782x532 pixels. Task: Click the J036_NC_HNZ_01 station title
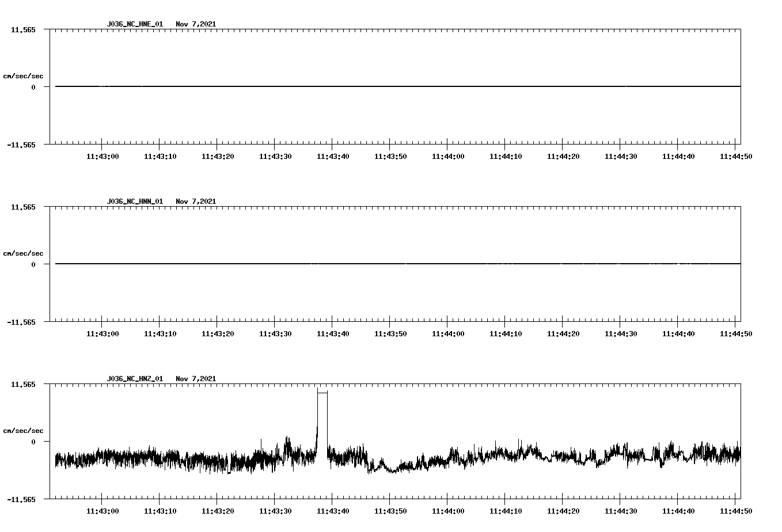point(135,379)
